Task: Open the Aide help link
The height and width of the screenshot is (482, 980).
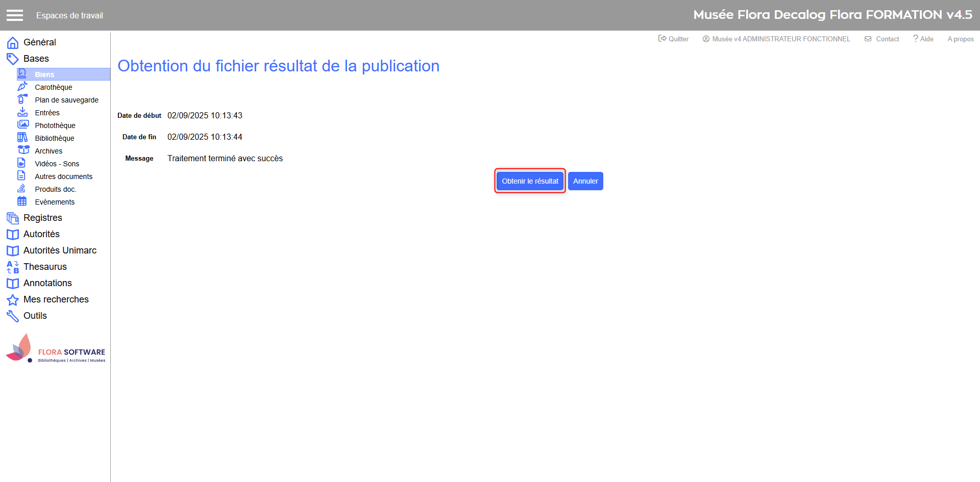Action: coord(923,39)
